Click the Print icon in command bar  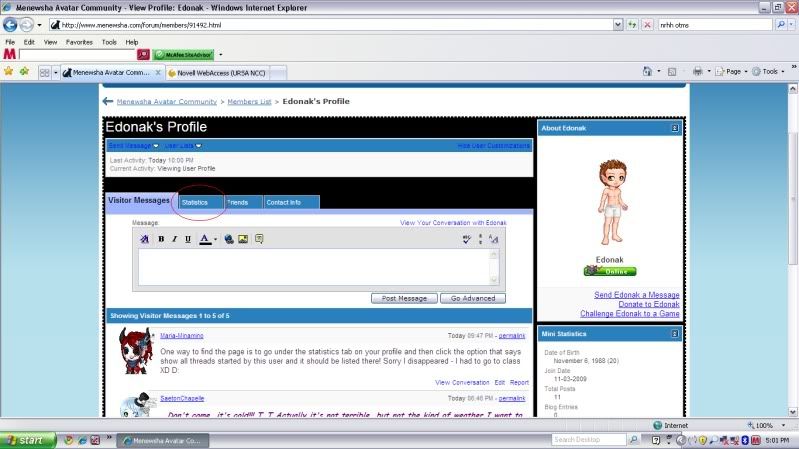[698, 72]
